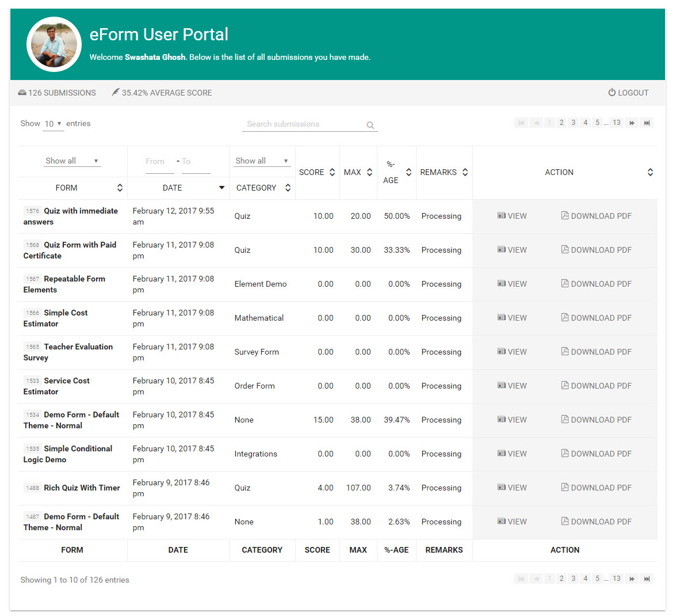Download PDF for Quiz with immediate answers
Screen dimensions: 676x616
click(596, 216)
